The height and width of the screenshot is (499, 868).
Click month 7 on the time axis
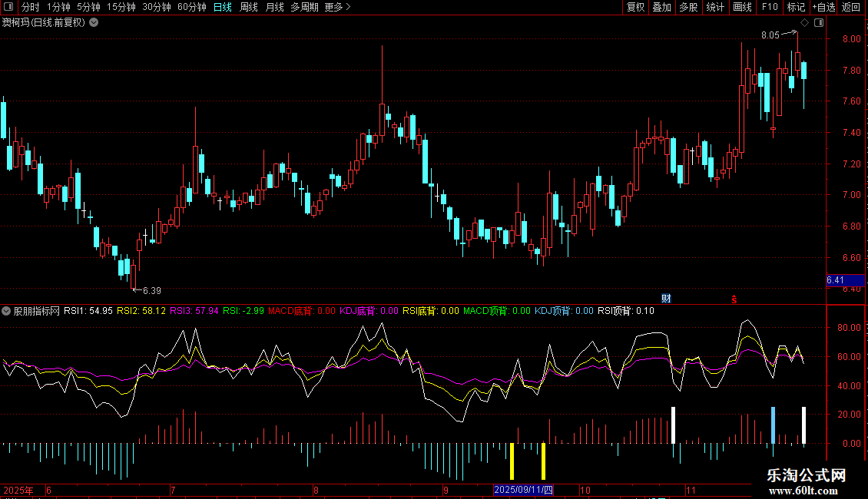pos(174,490)
